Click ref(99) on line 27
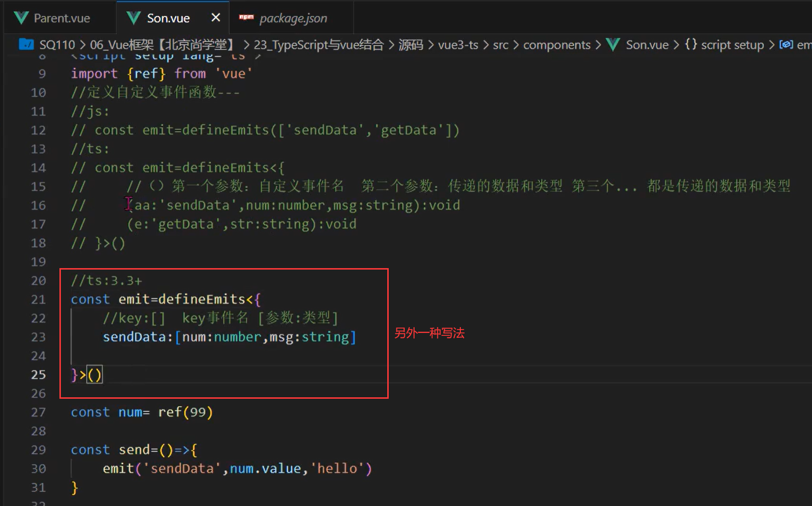Image resolution: width=812 pixels, height=506 pixels. (186, 412)
